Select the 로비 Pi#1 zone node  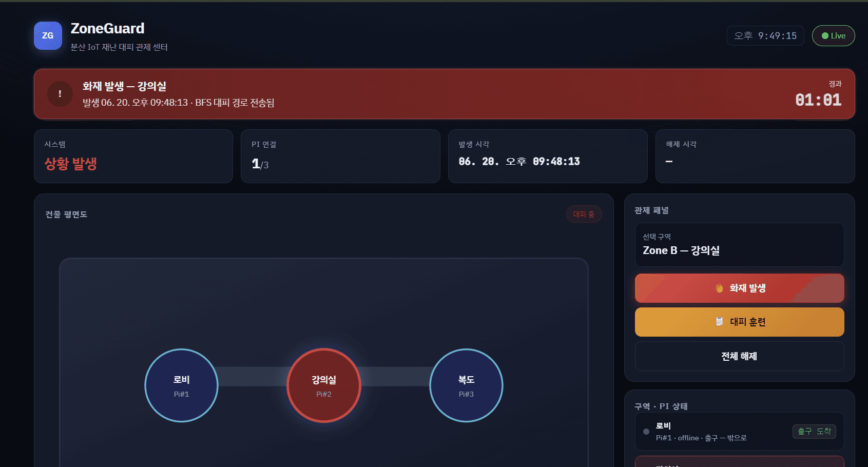coord(181,385)
